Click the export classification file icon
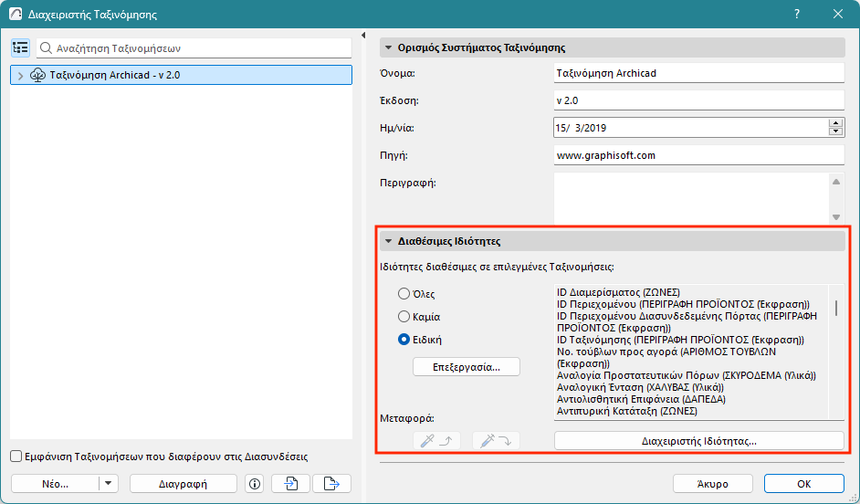Screen dimensions: 860x504 [331, 484]
